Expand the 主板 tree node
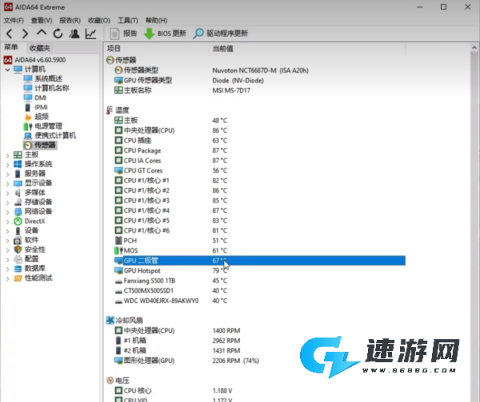 (8, 155)
